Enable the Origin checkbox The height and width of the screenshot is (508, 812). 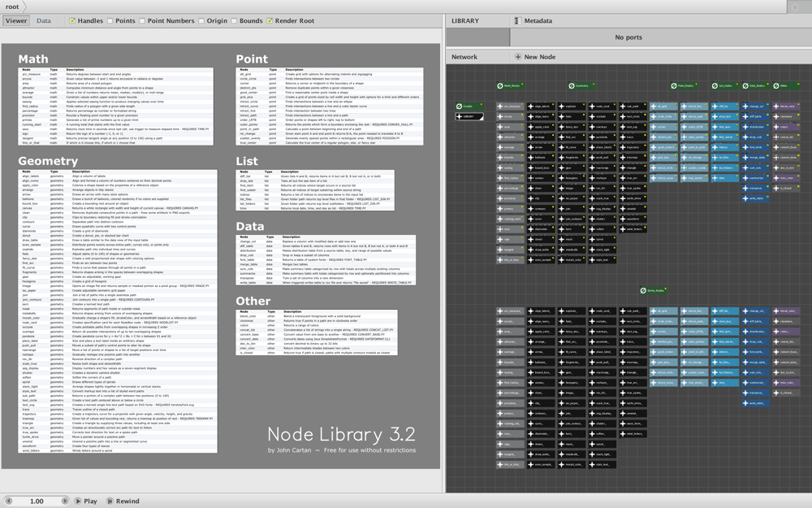pos(201,21)
